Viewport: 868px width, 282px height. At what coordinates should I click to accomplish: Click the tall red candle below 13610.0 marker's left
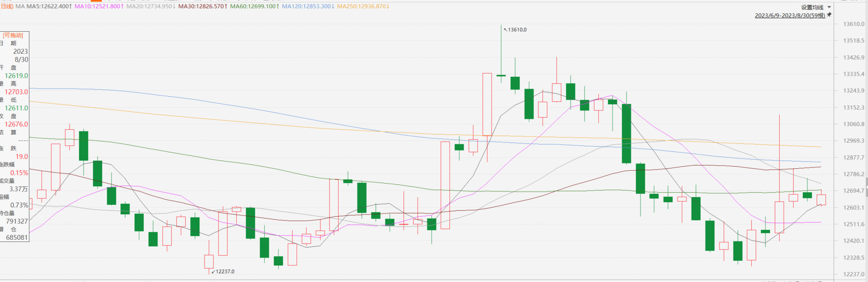[487, 104]
